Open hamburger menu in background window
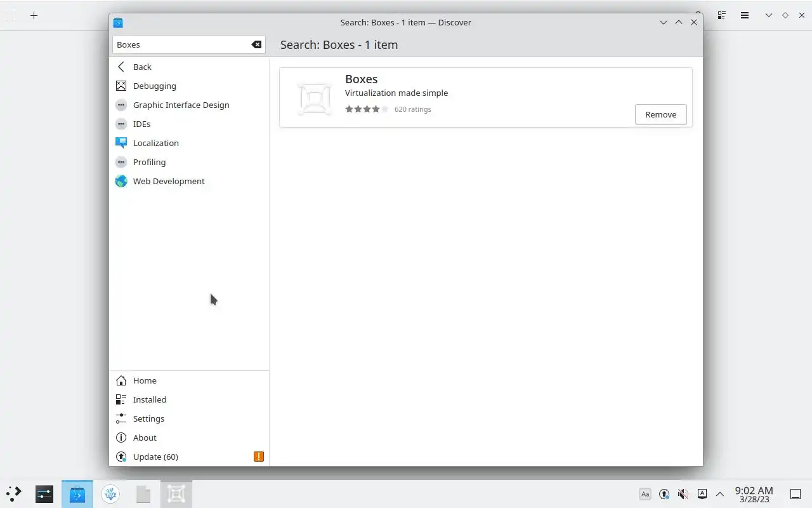The width and height of the screenshot is (812, 508). 745,15
